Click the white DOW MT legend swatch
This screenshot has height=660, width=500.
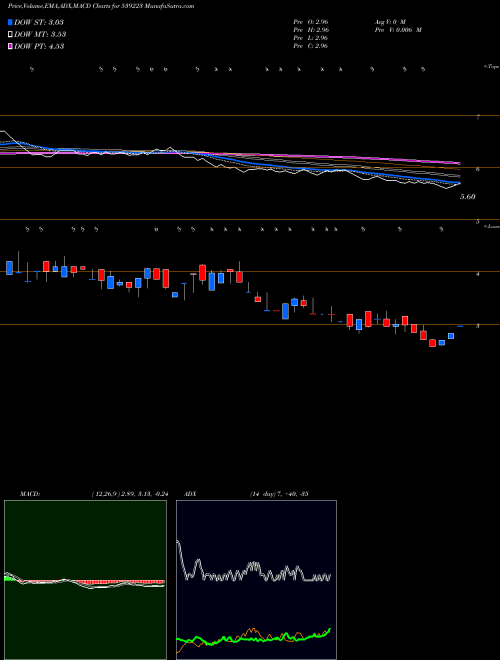(x=11, y=35)
